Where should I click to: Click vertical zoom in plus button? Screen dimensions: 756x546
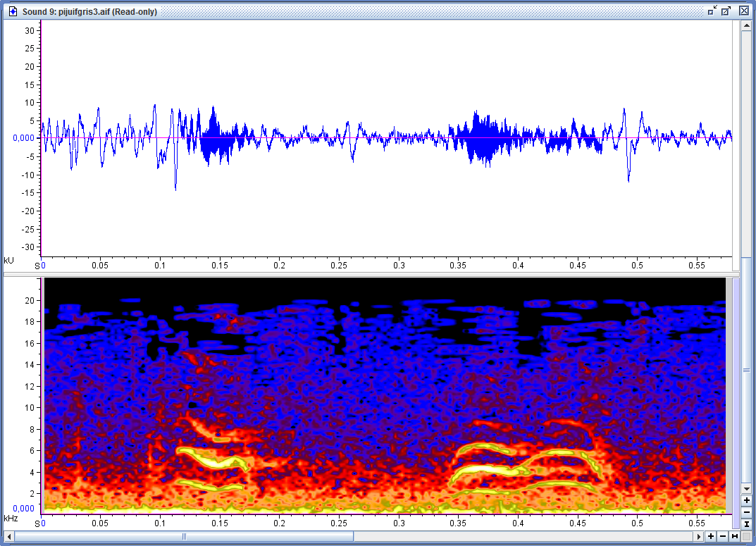point(747,500)
